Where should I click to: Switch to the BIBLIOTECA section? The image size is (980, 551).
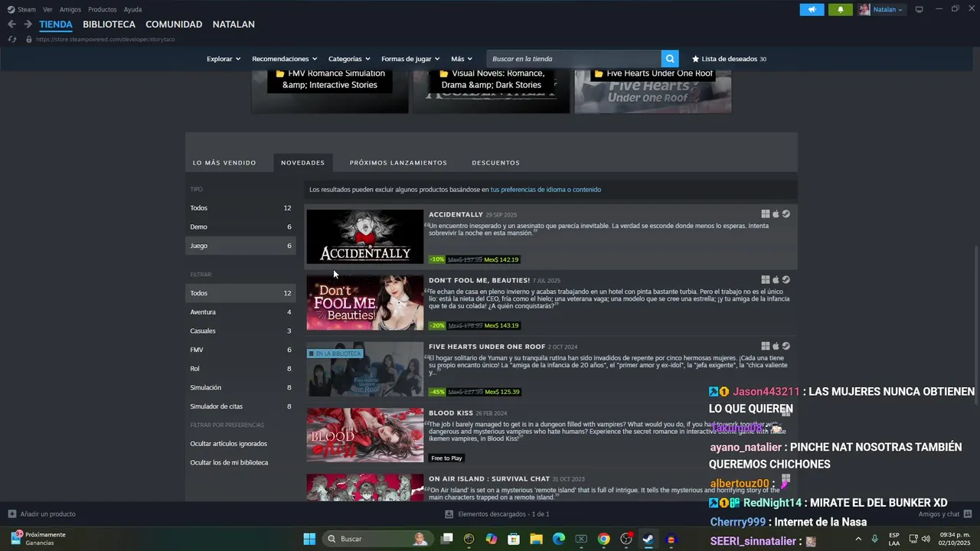[x=109, y=24]
